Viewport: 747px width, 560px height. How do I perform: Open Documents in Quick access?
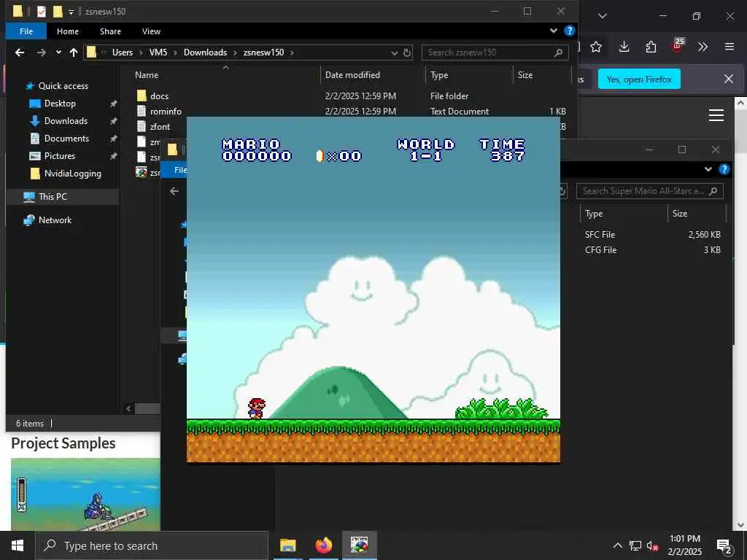click(66, 139)
